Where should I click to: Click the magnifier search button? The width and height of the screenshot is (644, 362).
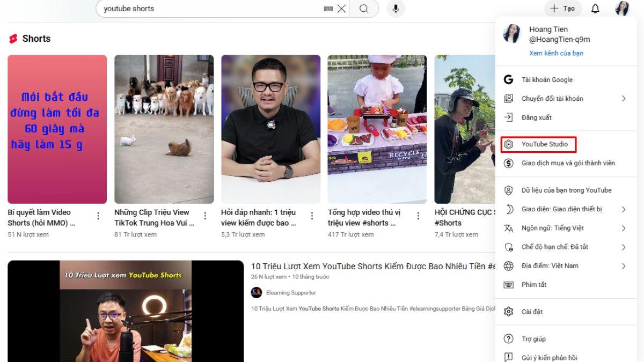pyautogui.click(x=364, y=9)
